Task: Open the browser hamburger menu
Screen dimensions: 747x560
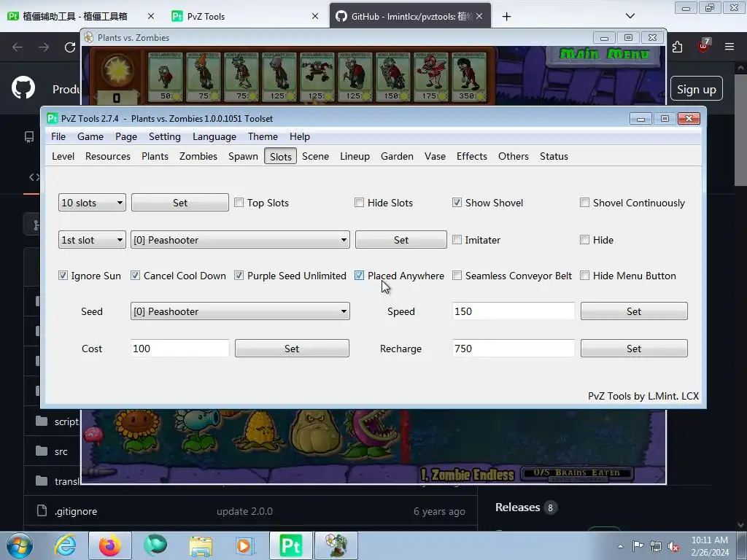Action: pos(729,47)
